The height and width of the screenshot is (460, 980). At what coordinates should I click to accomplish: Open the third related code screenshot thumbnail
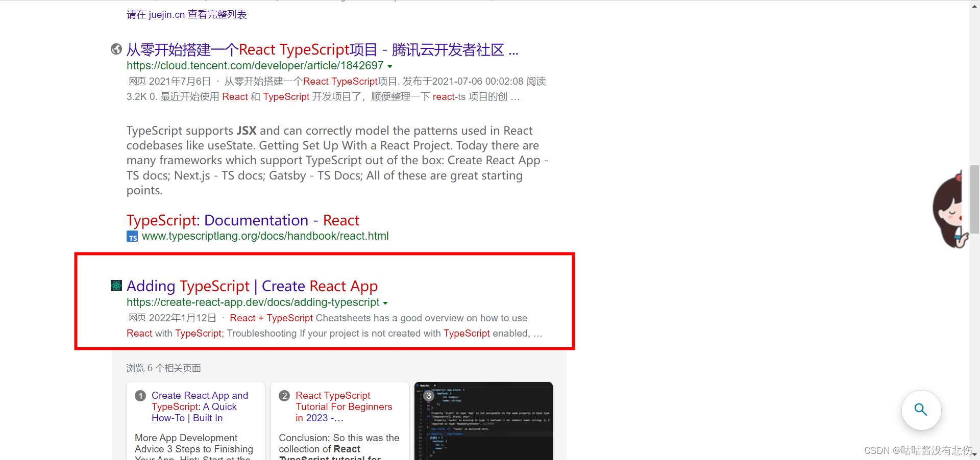[x=484, y=421]
